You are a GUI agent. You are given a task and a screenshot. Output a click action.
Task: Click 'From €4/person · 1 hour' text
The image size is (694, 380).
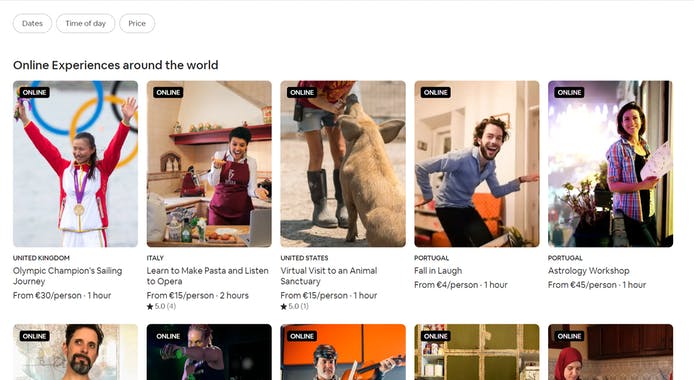tap(461, 285)
